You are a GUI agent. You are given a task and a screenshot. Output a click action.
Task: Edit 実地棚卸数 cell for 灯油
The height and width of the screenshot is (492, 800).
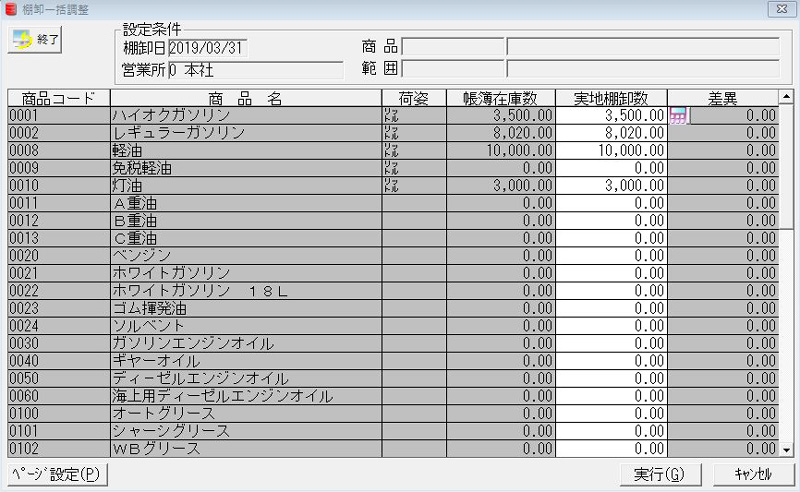pyautogui.click(x=611, y=187)
